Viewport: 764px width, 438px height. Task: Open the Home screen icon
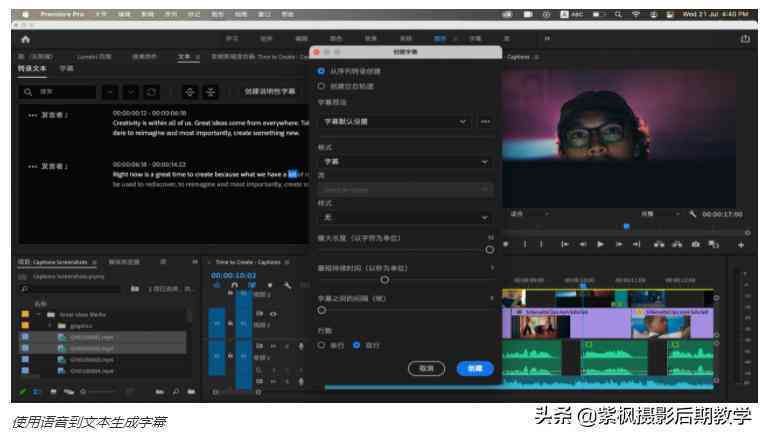(x=26, y=39)
